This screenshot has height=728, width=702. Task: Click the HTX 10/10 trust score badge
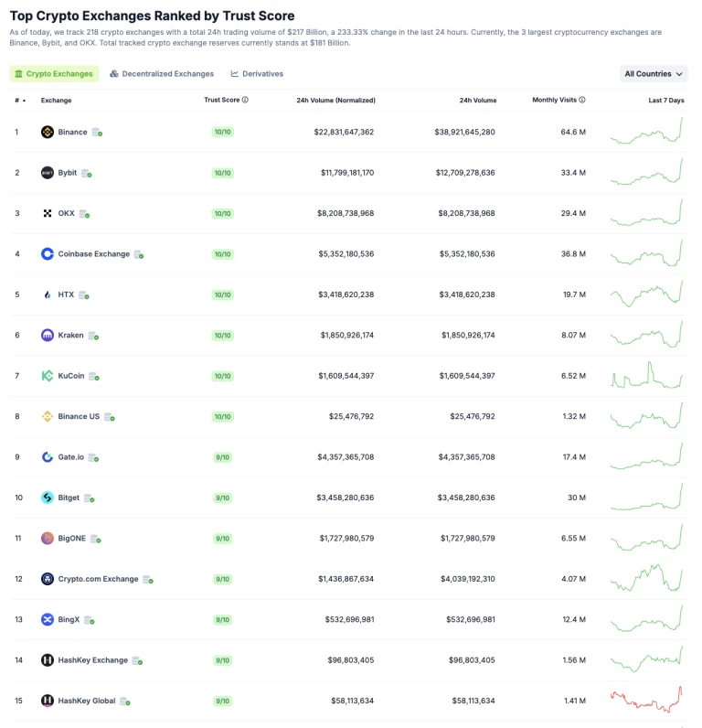coord(222,294)
